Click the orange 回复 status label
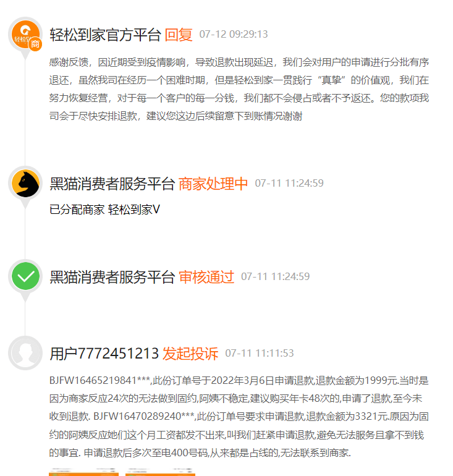 (179, 35)
